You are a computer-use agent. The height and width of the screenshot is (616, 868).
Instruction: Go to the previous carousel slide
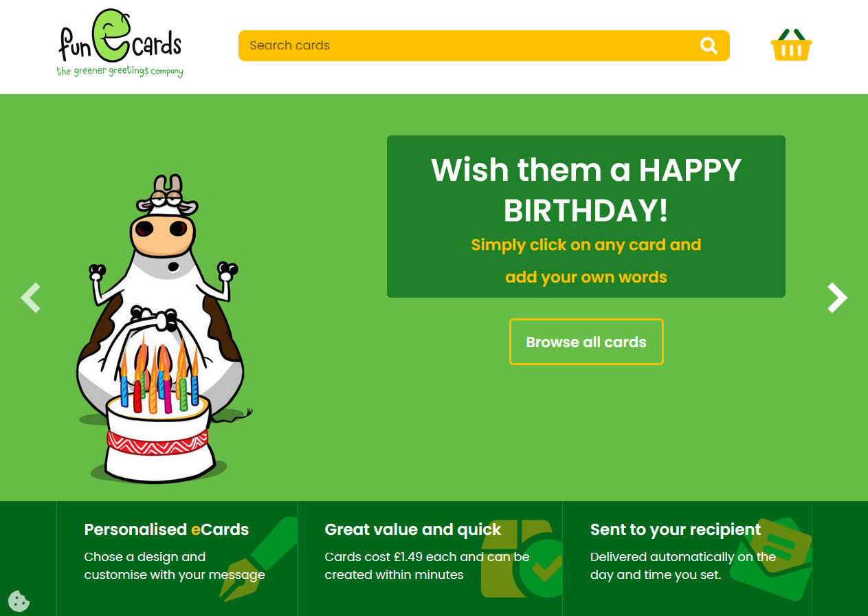click(x=31, y=298)
